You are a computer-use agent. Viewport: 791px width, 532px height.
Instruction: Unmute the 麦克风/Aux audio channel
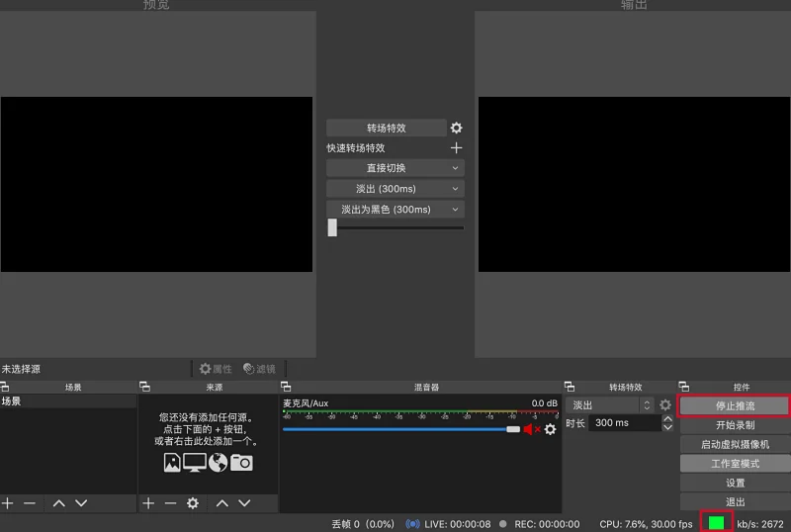pyautogui.click(x=531, y=429)
